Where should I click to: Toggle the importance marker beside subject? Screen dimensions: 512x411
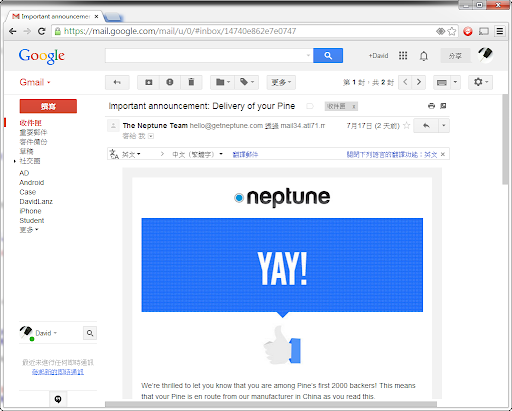click(x=310, y=106)
